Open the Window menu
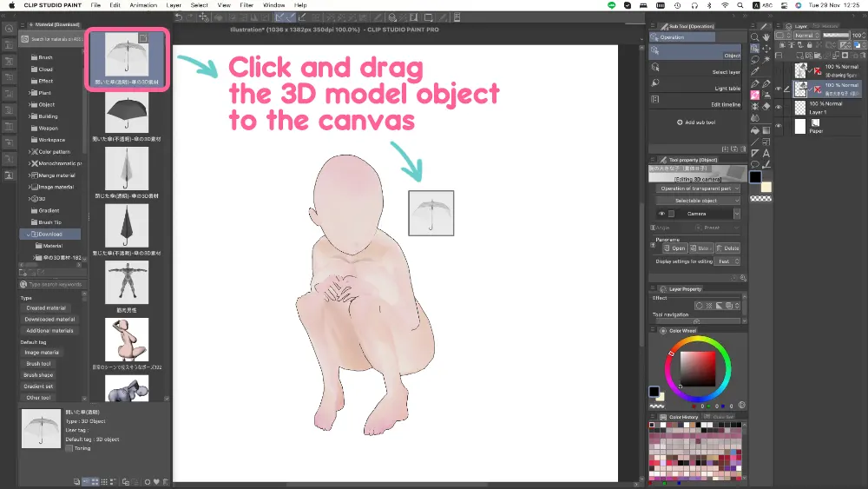Image resolution: width=868 pixels, height=489 pixels. pos(273,5)
